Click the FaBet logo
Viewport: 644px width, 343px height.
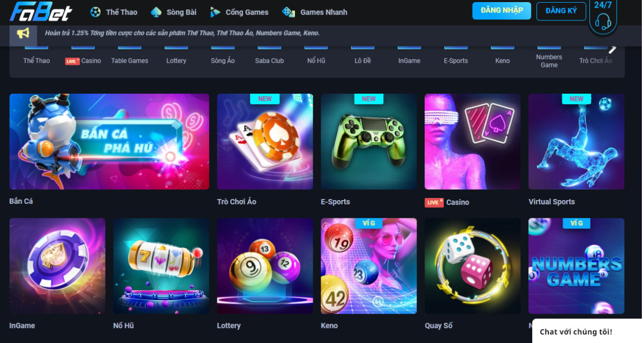click(41, 11)
